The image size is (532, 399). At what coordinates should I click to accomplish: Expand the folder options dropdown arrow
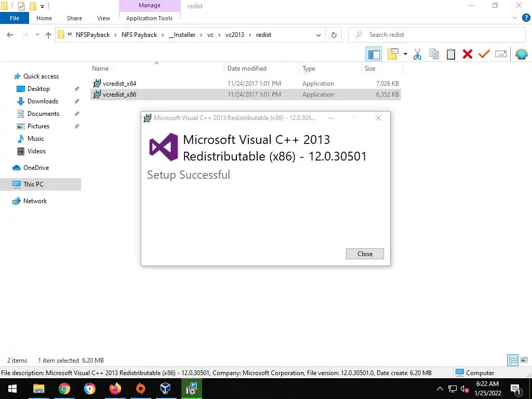click(405, 54)
